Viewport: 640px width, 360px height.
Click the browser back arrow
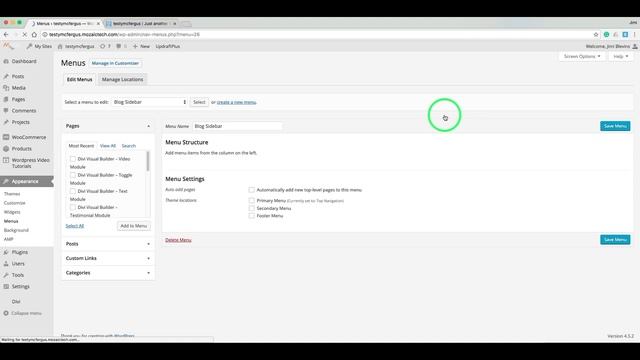6,35
